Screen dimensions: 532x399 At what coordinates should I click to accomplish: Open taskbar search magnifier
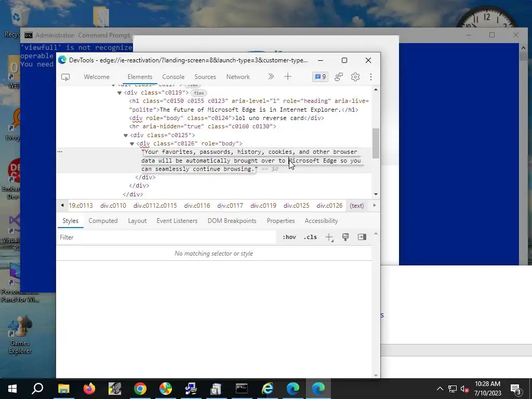[x=37, y=389]
